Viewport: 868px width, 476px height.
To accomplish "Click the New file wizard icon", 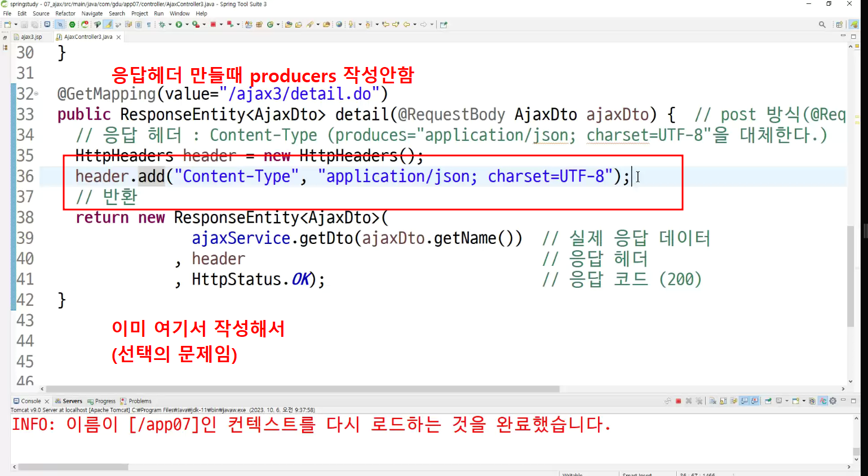I will 7,25.
